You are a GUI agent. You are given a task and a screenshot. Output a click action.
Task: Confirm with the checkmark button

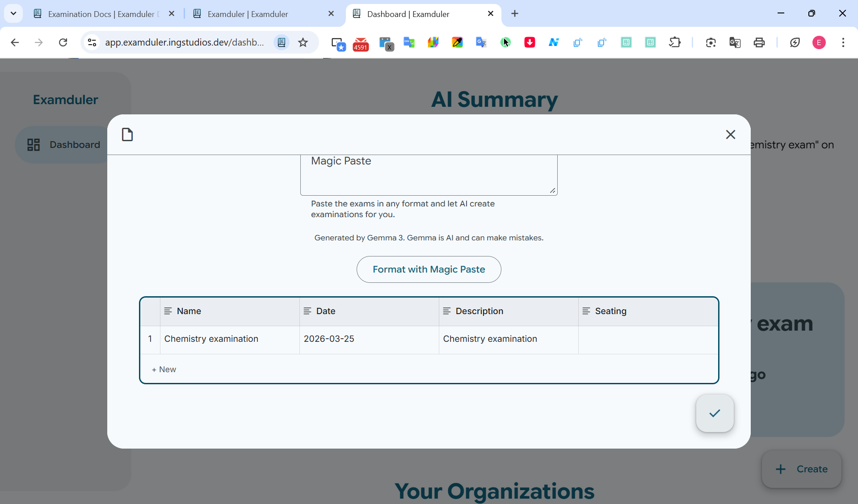pos(715,413)
